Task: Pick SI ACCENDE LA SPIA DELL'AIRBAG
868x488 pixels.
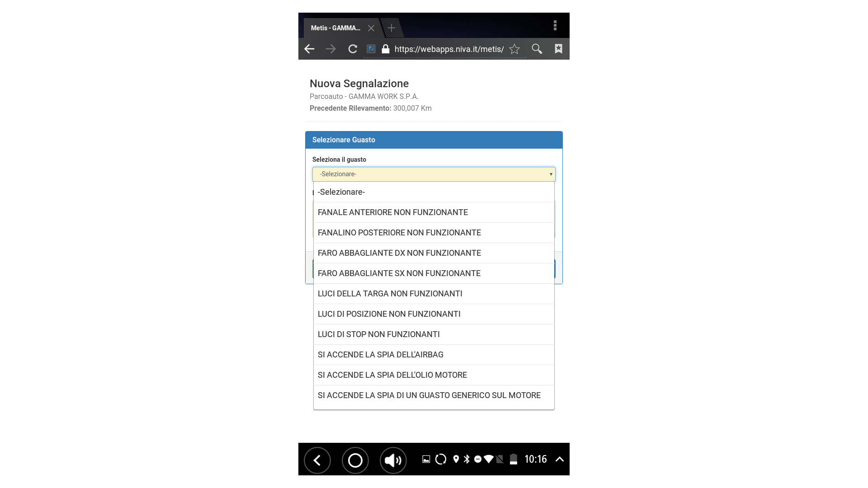Action: pyautogui.click(x=380, y=355)
